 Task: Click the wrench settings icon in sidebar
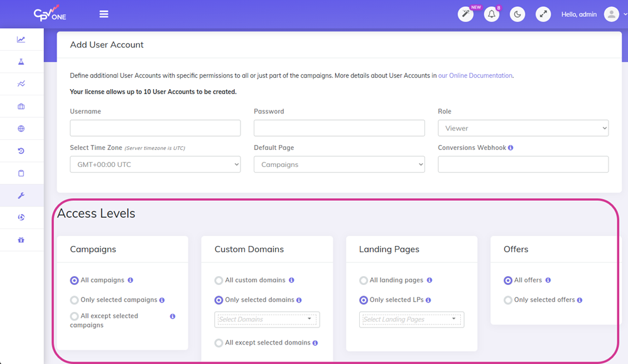(x=21, y=195)
